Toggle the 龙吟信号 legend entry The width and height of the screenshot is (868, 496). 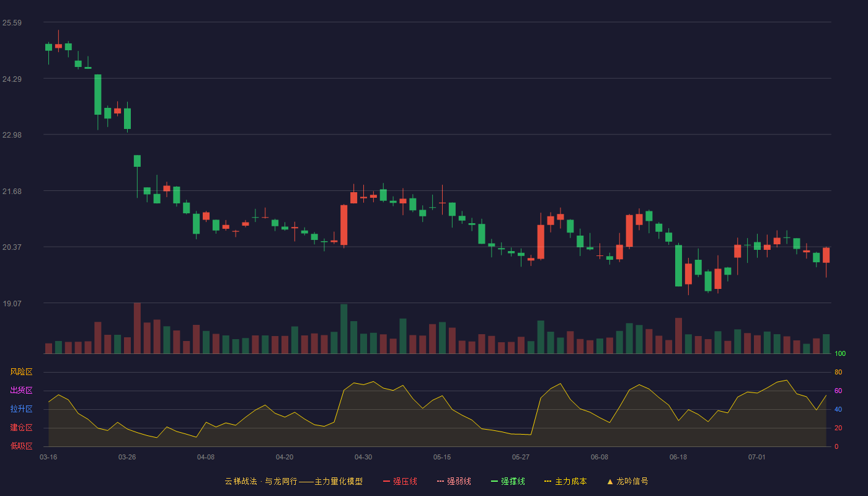[627, 481]
